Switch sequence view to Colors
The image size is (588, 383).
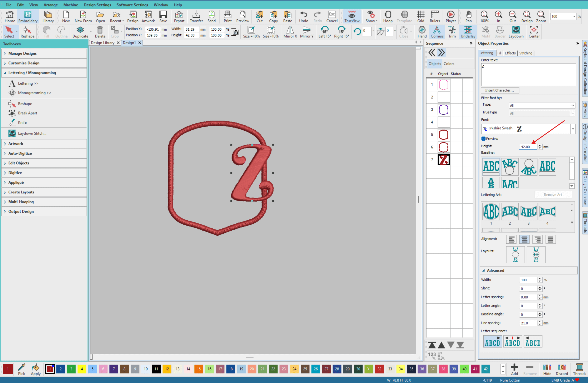[449, 64]
